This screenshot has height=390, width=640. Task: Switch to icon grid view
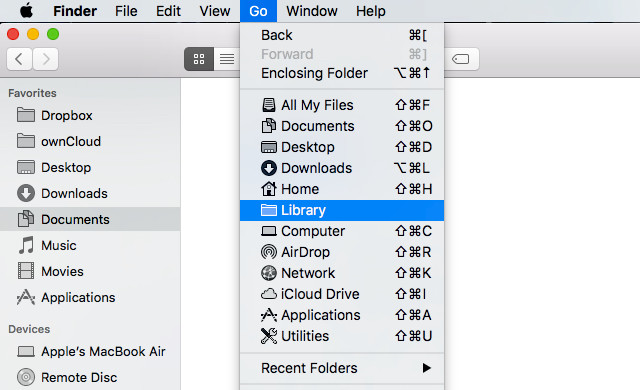point(199,59)
